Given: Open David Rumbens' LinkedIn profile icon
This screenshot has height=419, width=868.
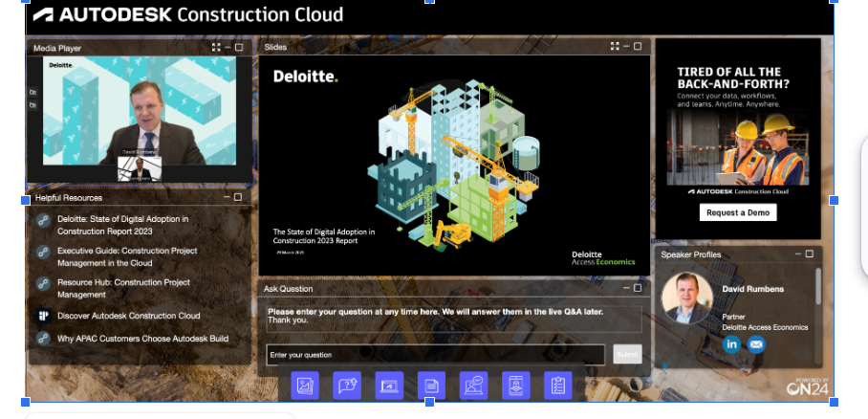Looking at the screenshot, I should (731, 344).
